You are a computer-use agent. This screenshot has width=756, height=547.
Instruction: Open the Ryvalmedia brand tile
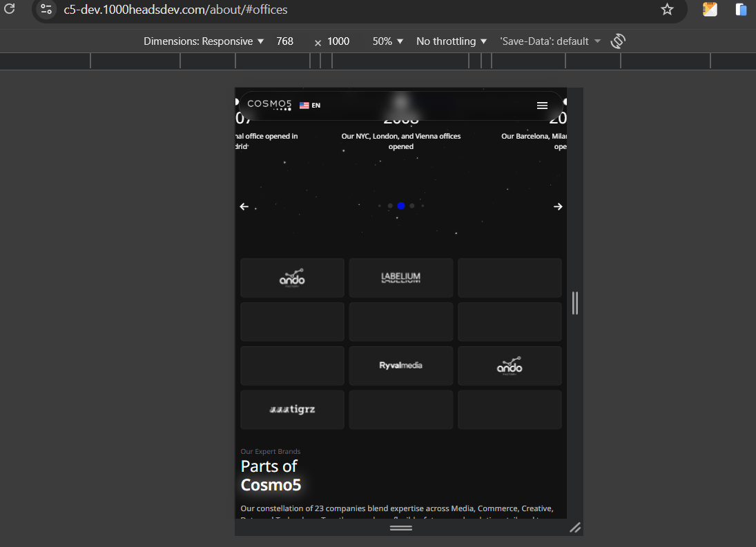[x=400, y=366]
